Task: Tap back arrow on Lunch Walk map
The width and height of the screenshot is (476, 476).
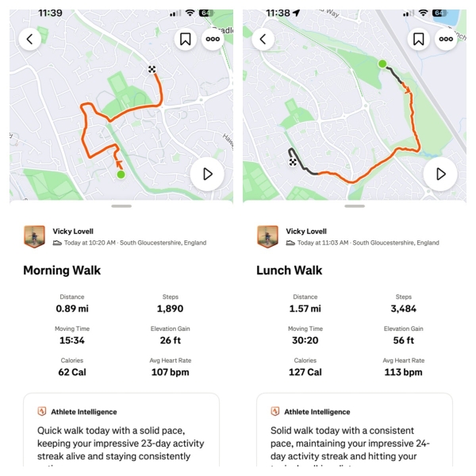Action: [x=263, y=39]
